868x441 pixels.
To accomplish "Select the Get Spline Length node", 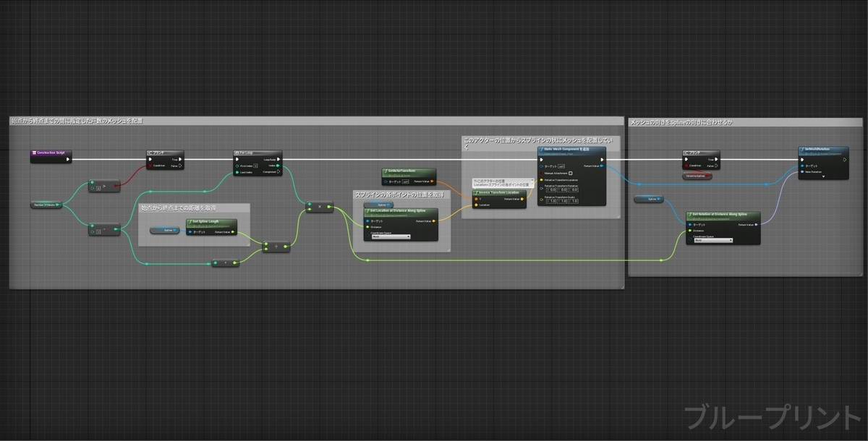I will point(211,227).
